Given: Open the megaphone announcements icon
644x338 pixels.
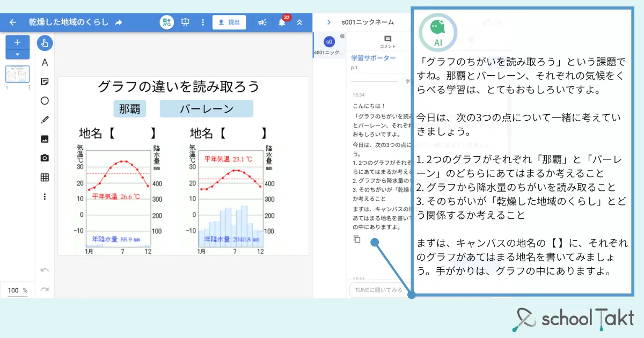Looking at the screenshot, I should click(262, 23).
